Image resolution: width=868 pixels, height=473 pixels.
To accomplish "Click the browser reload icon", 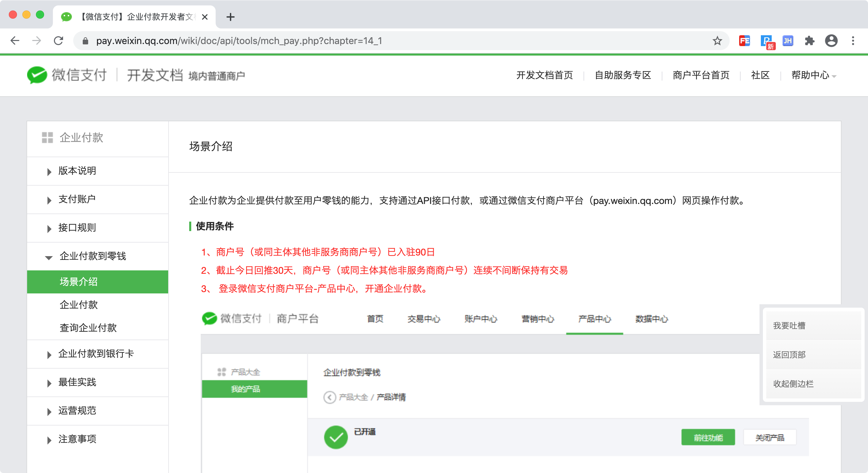I will tap(59, 41).
